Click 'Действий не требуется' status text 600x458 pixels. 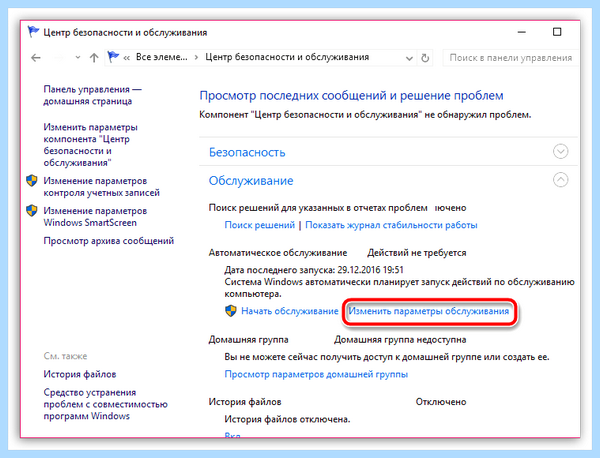tap(417, 253)
